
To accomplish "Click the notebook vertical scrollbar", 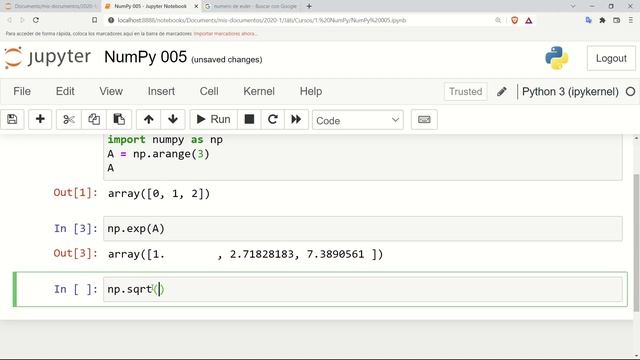I will (636, 243).
